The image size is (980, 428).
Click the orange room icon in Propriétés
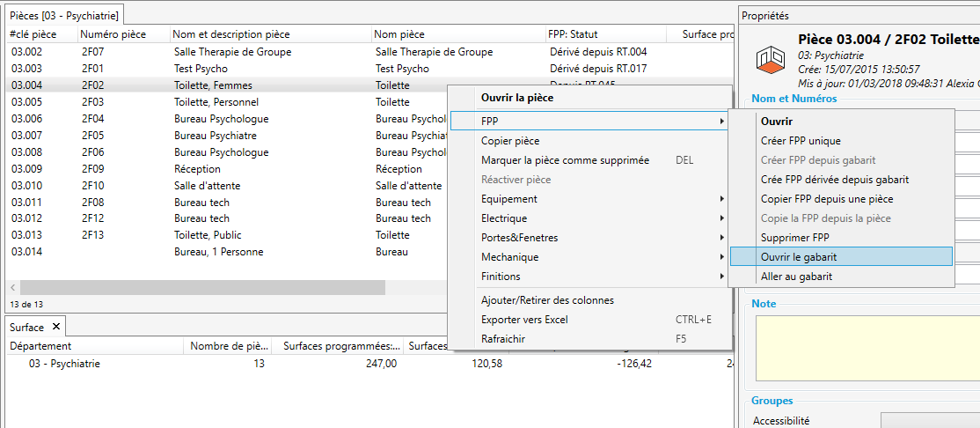[771, 60]
